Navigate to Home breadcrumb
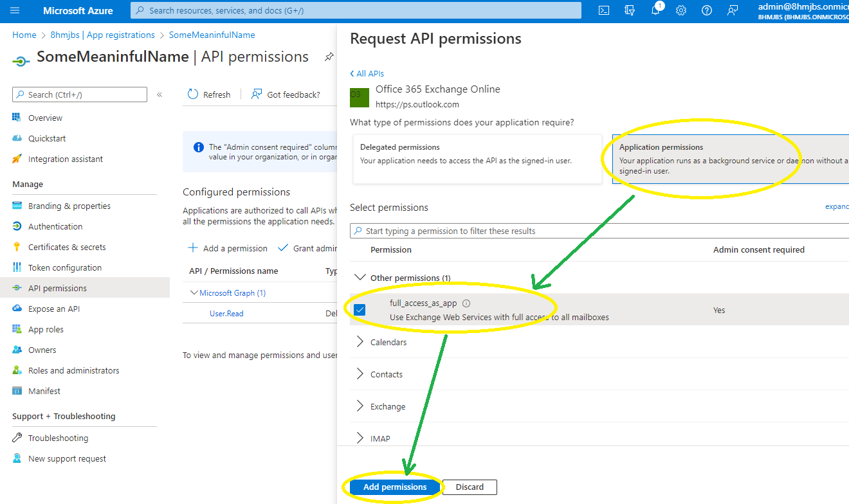849x504 pixels. pyautogui.click(x=24, y=35)
